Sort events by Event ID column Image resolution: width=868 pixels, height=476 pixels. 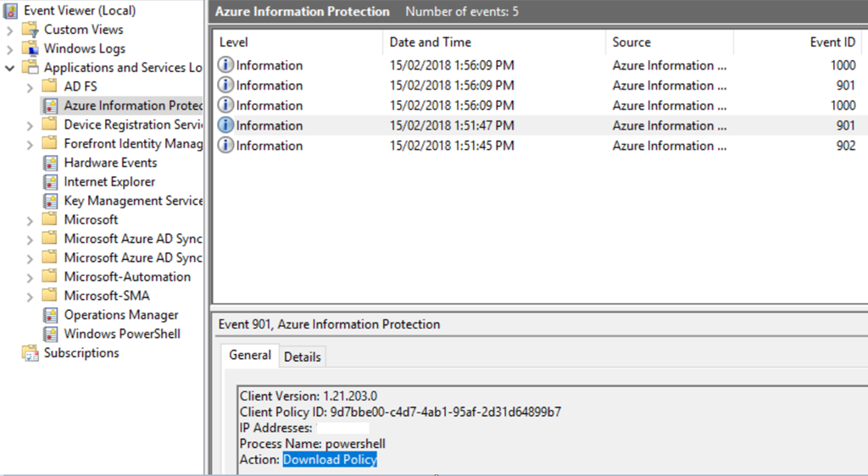[832, 42]
